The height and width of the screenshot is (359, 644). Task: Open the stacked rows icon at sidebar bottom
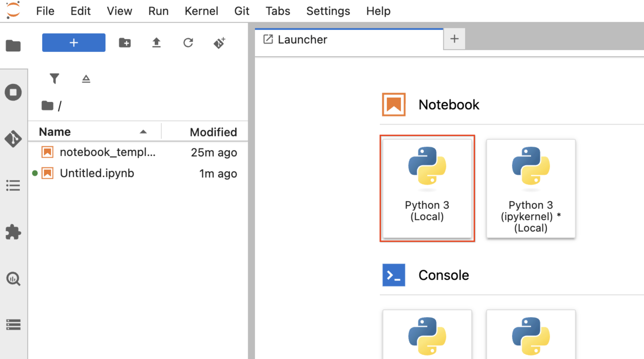[13, 325]
